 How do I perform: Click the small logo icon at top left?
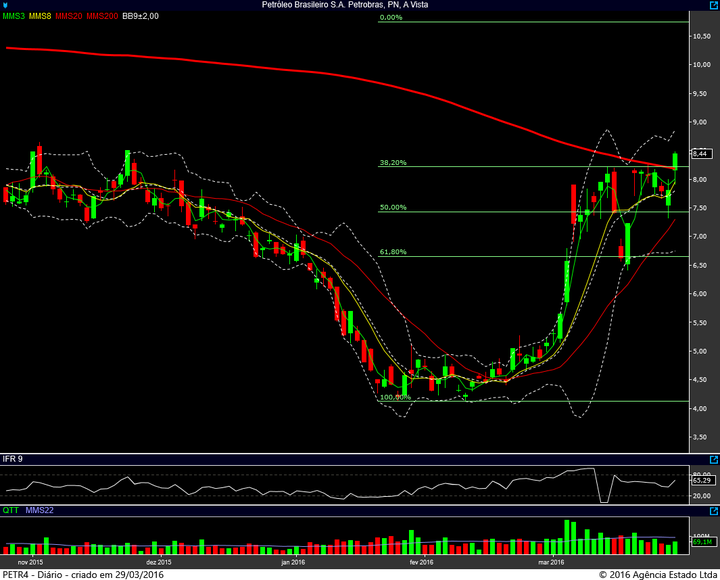pos(6,5)
